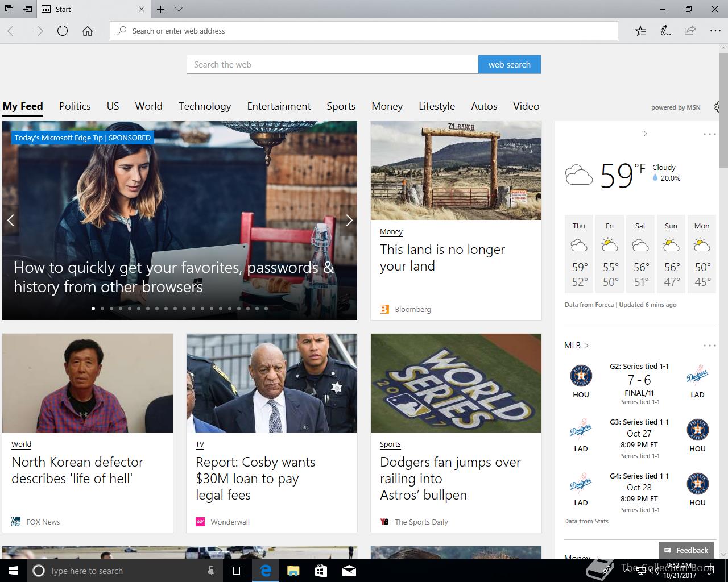The height and width of the screenshot is (582, 728).
Task: Open North Korean defector article headline
Action: pos(77,470)
